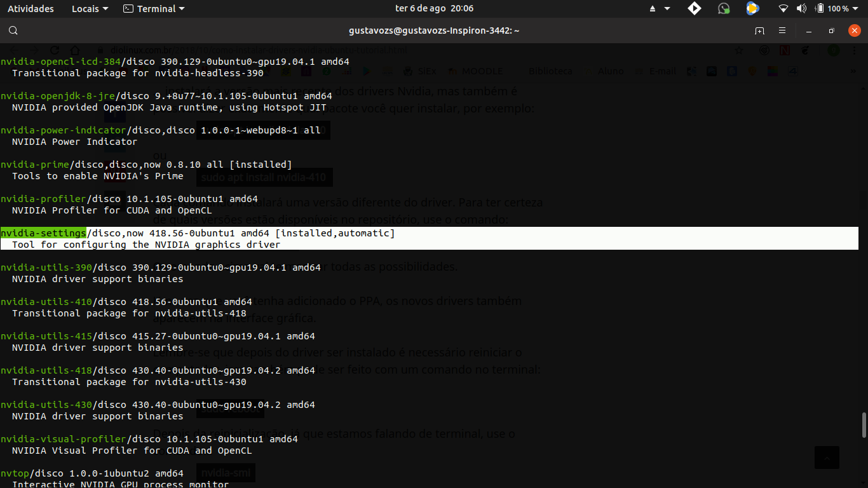Click the white diamond play tray icon

tap(695, 8)
